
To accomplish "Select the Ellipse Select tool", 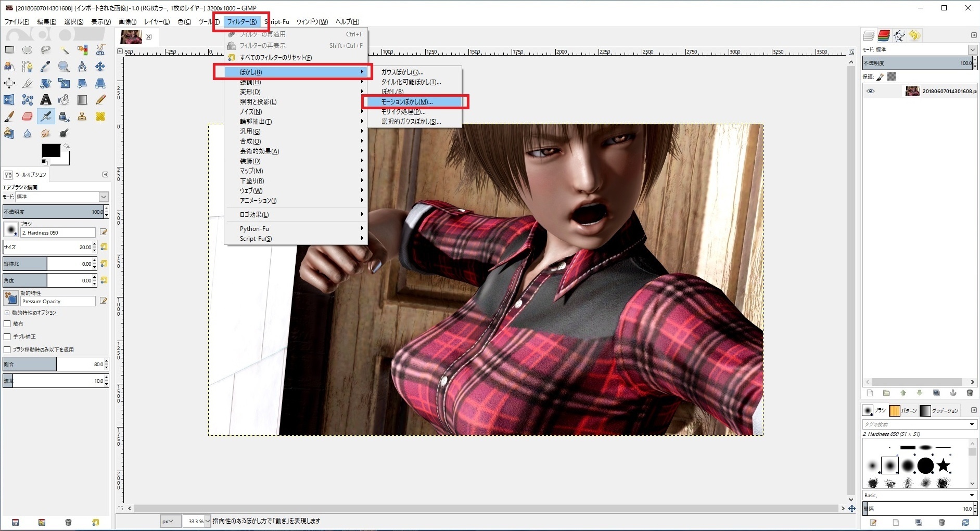I will click(28, 50).
